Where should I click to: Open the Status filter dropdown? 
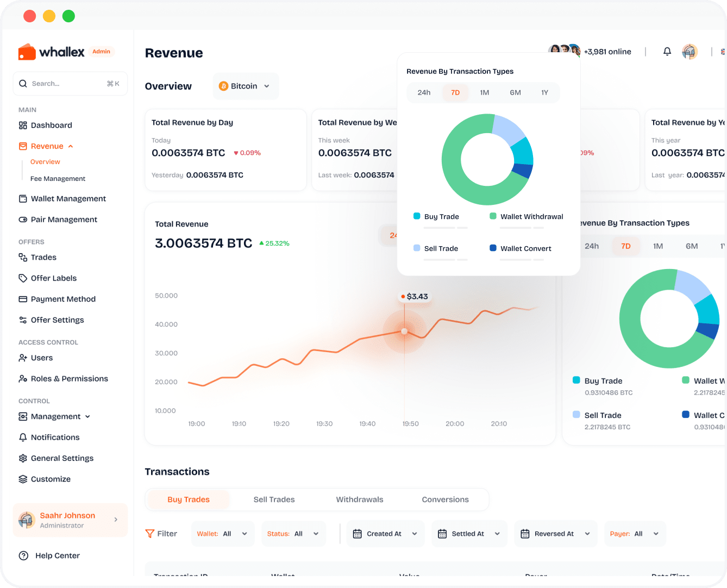(x=293, y=534)
